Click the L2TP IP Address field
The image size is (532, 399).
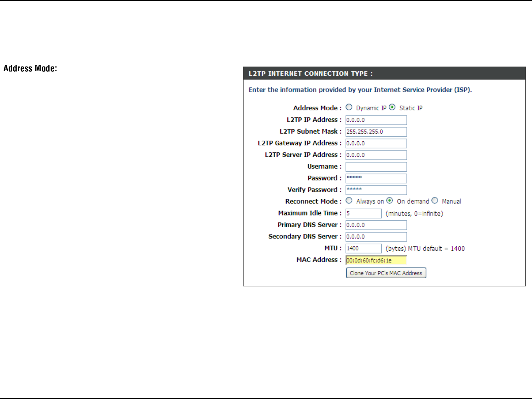pos(376,120)
